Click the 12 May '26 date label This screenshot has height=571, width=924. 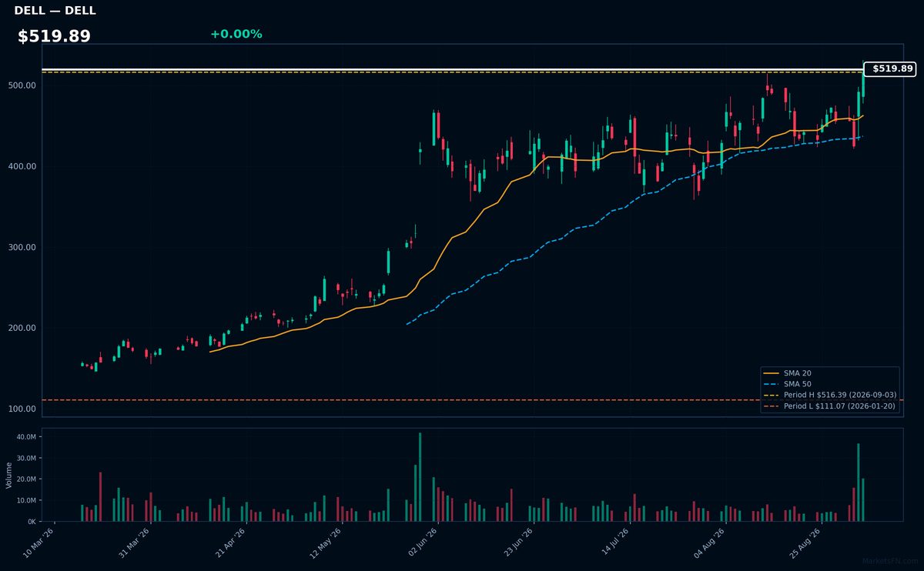pos(326,543)
